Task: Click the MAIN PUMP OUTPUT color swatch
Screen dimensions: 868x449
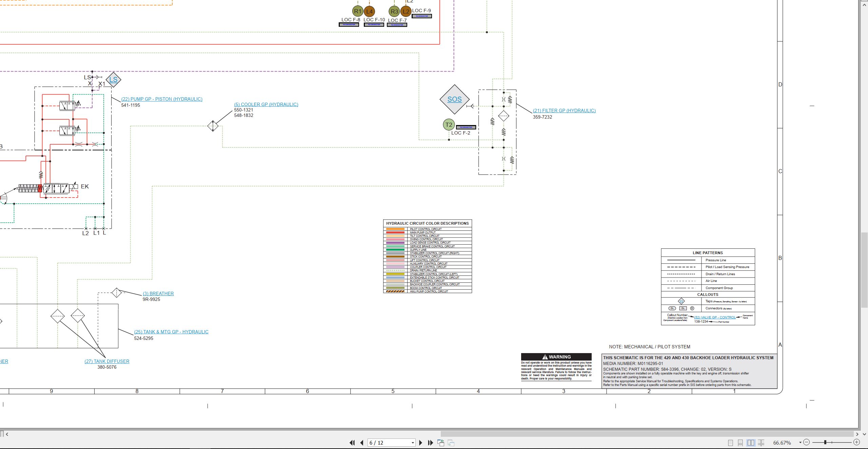Action: 395,232
